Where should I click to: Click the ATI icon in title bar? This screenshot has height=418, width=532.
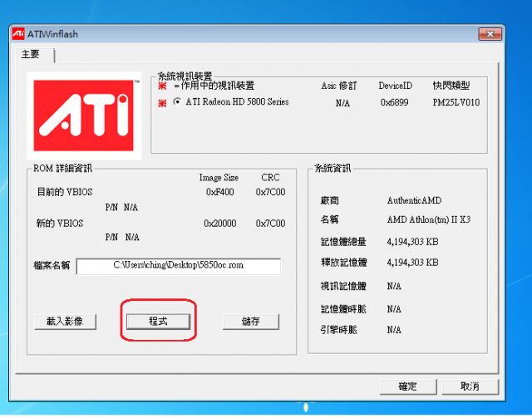point(18,33)
